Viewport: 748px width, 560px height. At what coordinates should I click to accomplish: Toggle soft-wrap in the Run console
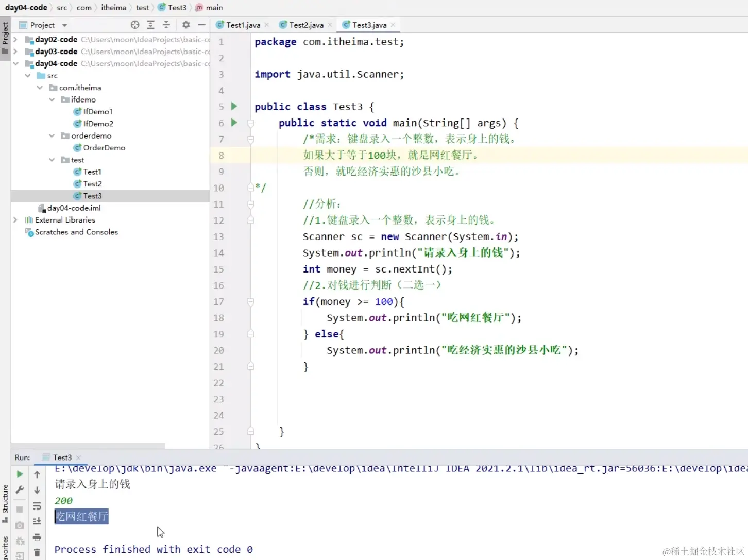tap(37, 506)
